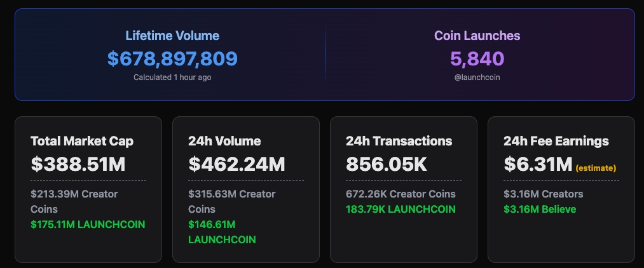
Task: Click the yellow (estimate) label
Action: pyautogui.click(x=596, y=168)
